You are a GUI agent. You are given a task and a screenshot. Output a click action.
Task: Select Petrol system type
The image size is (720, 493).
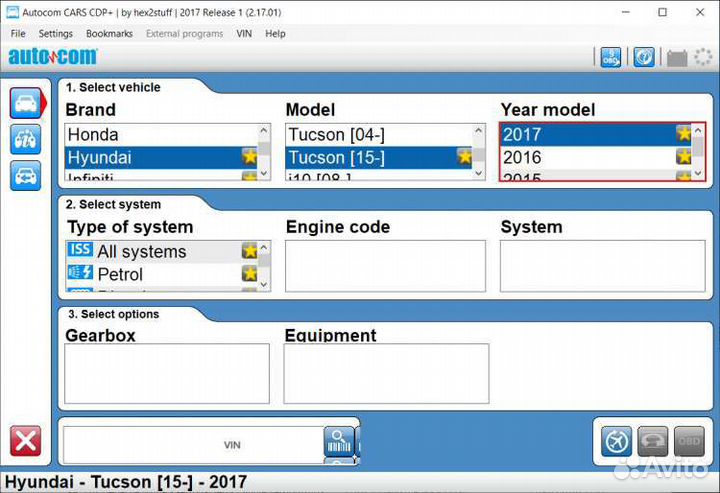coord(162,275)
